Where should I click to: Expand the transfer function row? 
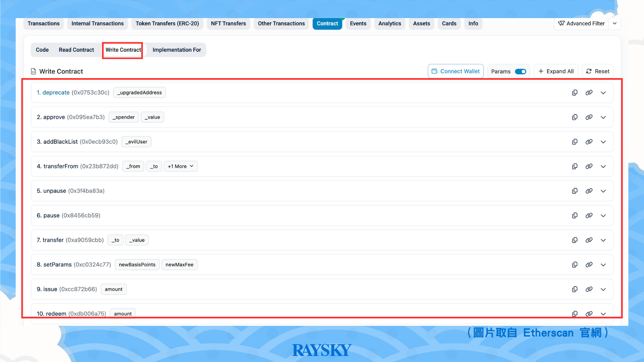(603, 240)
